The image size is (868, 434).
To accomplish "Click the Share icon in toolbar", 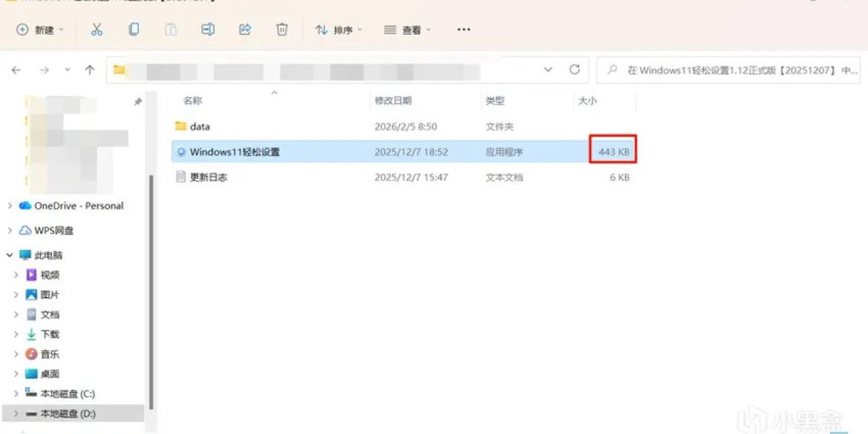I will coord(245,30).
